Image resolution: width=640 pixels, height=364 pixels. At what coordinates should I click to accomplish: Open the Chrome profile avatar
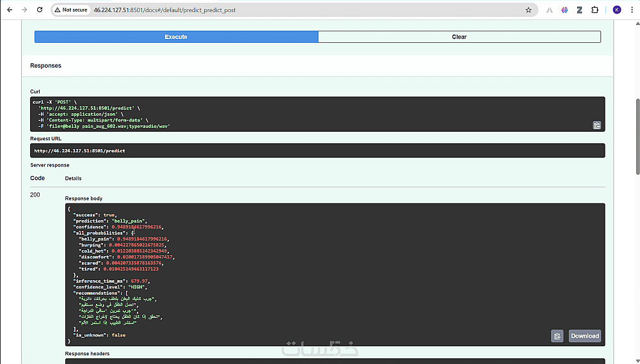[617, 10]
